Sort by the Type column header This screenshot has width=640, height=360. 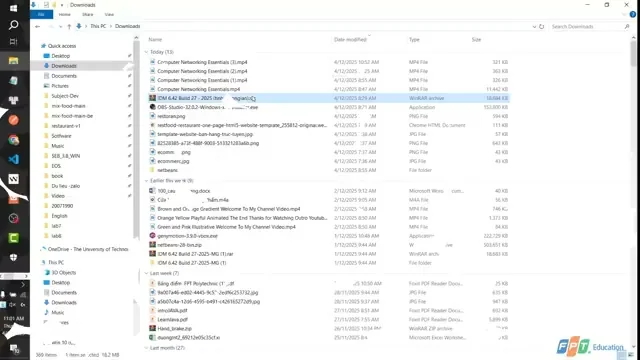click(x=414, y=40)
